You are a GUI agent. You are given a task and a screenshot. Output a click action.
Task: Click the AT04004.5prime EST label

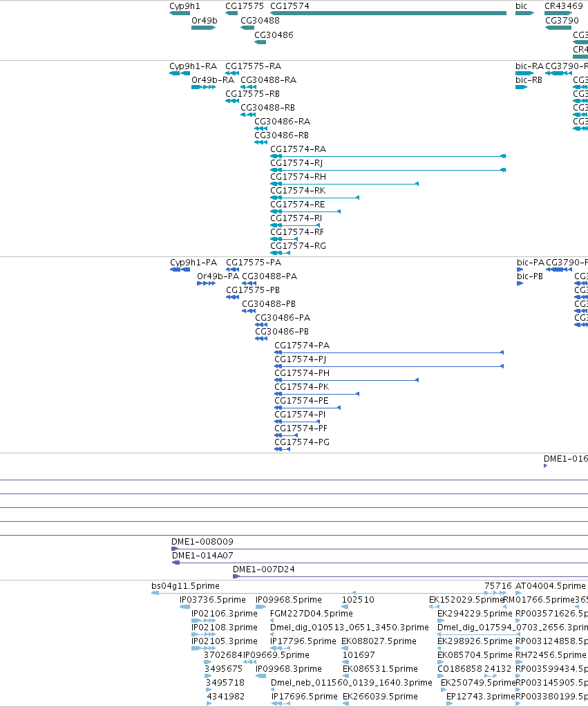pos(551,586)
